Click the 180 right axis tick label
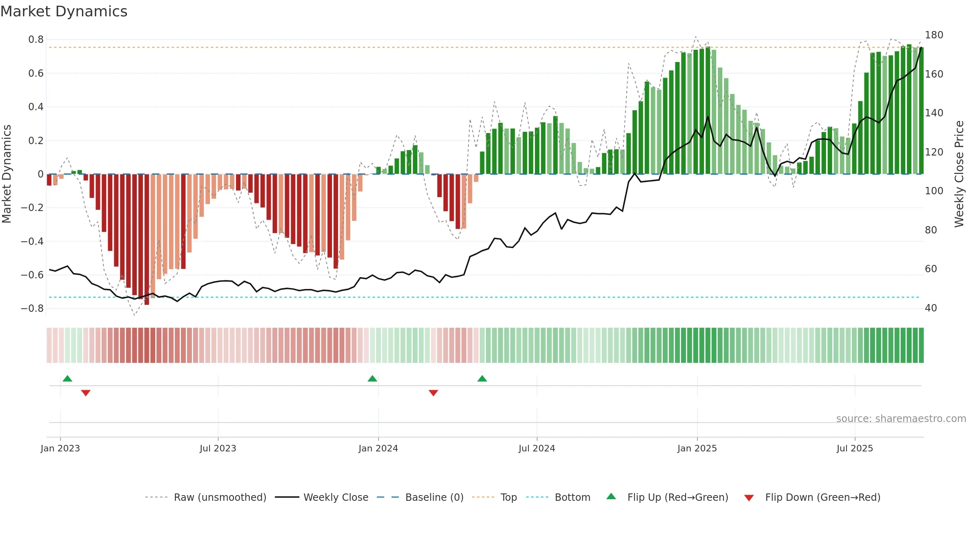 934,35
